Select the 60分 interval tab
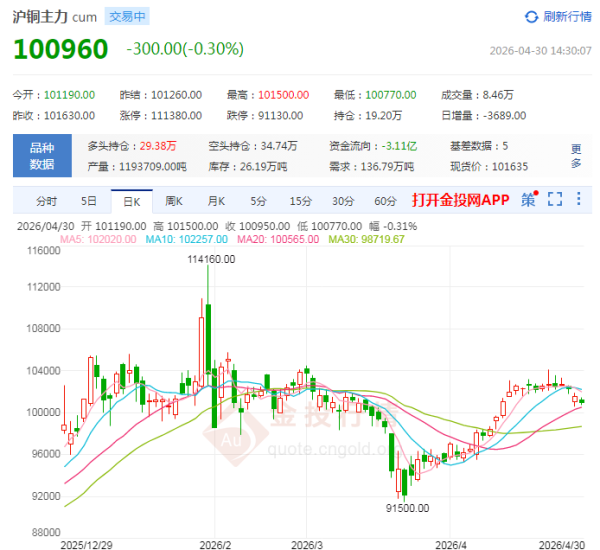 [385, 201]
